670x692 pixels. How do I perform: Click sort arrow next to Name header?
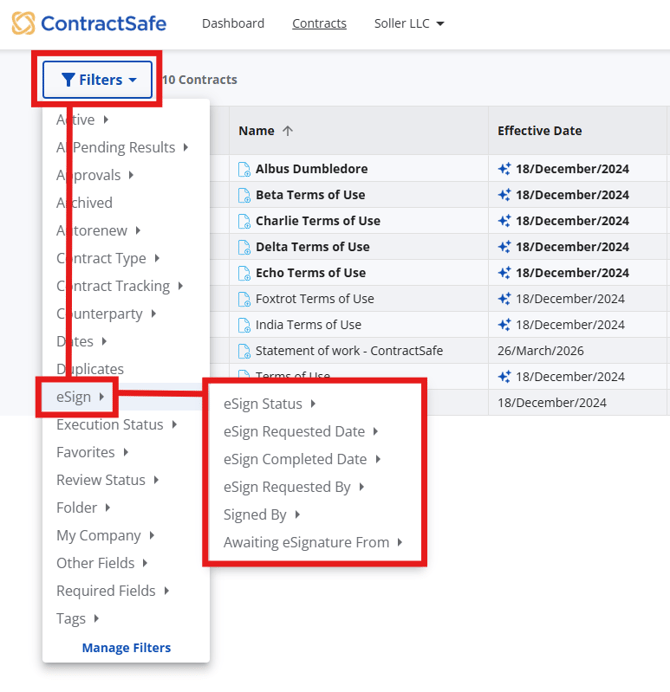coord(288,131)
